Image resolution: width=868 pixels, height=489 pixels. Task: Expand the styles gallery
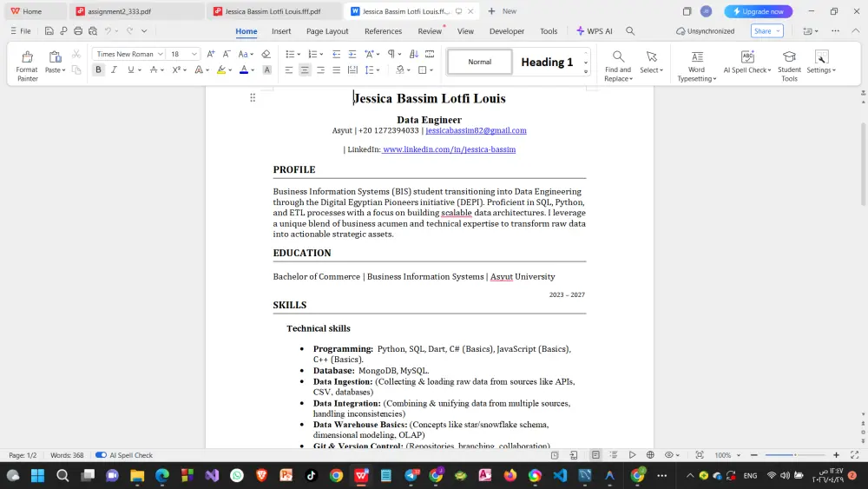tap(586, 71)
